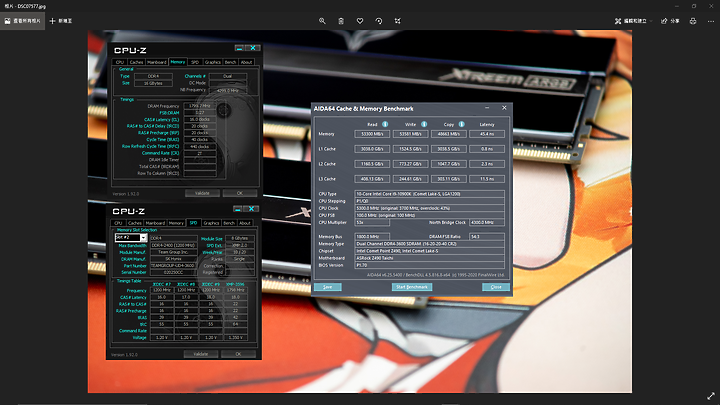720x405 pixels.
Task: Go to see all photos button
Action: [22, 21]
